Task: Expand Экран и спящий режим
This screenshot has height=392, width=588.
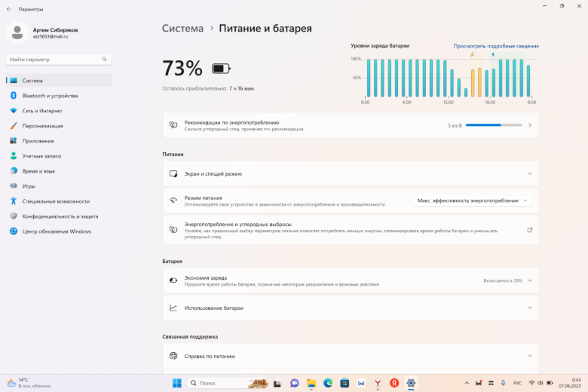Action: click(x=351, y=173)
